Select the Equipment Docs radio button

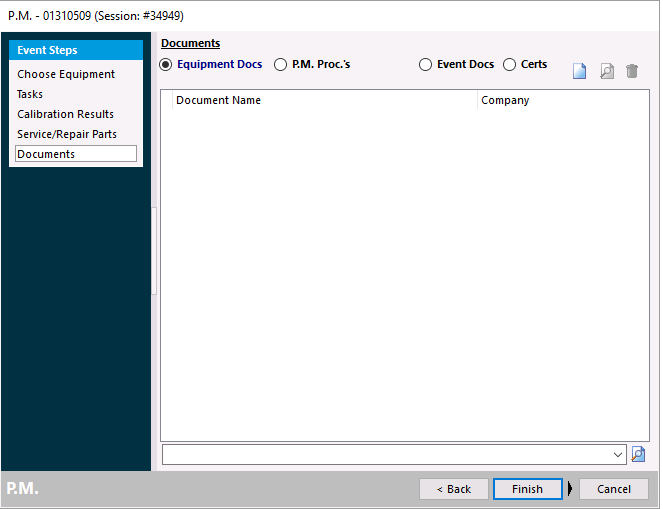pyautogui.click(x=167, y=65)
